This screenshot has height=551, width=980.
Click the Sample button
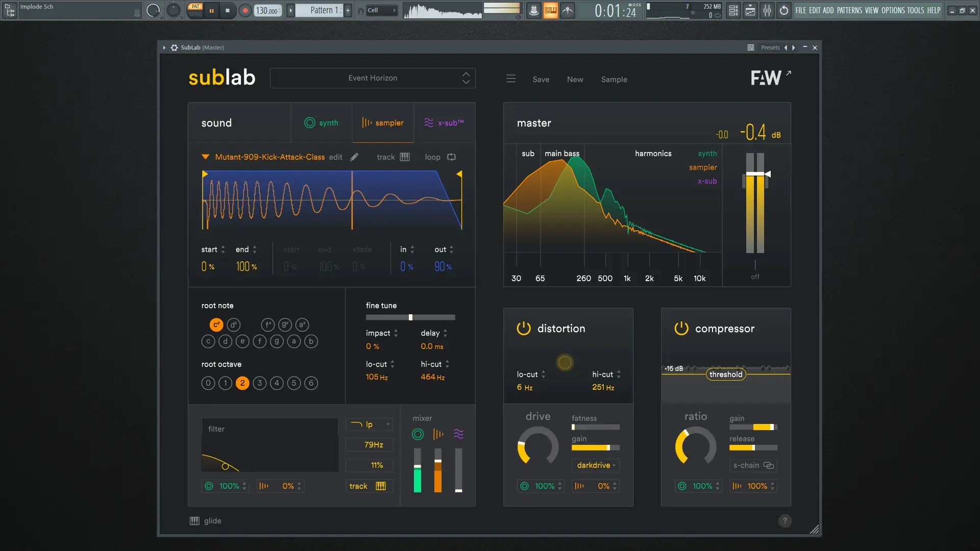[614, 80]
